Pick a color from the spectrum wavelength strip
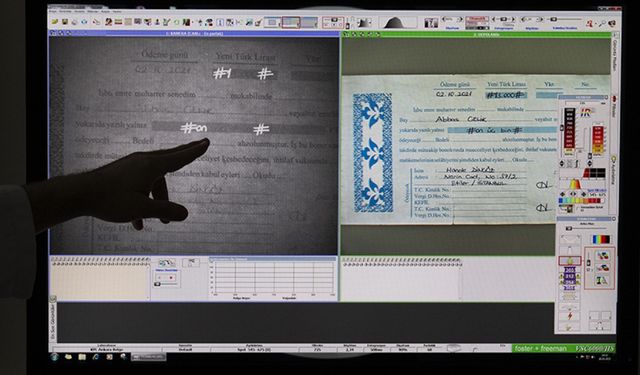This screenshot has width=640, height=375. click(581, 201)
